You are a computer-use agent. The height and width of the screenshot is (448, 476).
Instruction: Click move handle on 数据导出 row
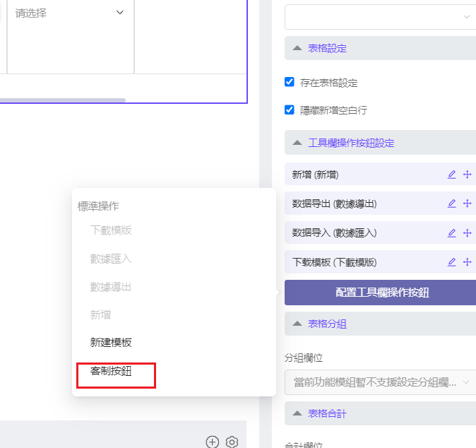[x=468, y=204]
